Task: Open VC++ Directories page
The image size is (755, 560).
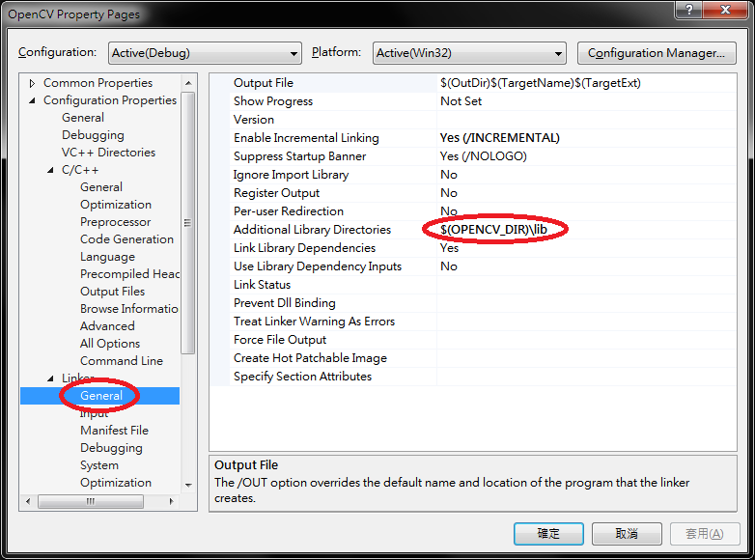Action: coord(108,153)
